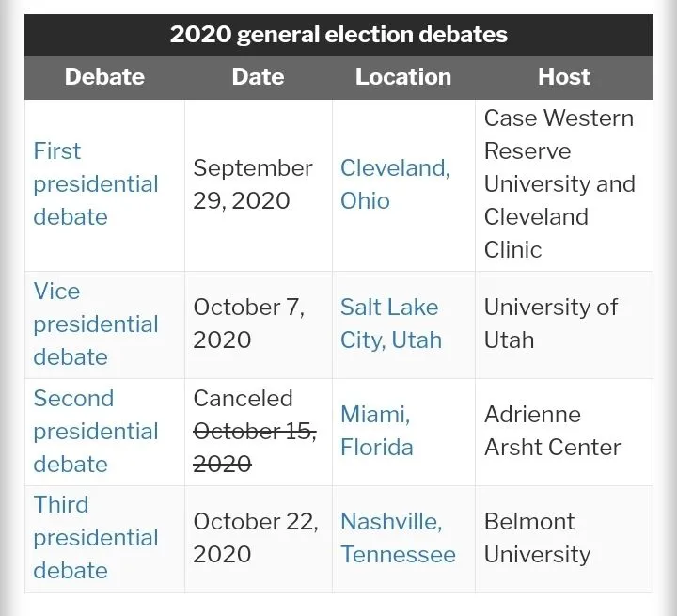
Task: Follow the Cleveland, Ohio location link
Action: click(x=395, y=184)
